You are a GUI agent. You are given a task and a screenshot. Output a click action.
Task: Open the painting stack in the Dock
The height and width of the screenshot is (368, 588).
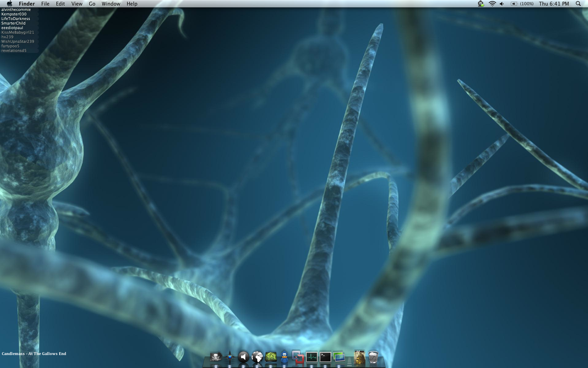click(x=359, y=357)
